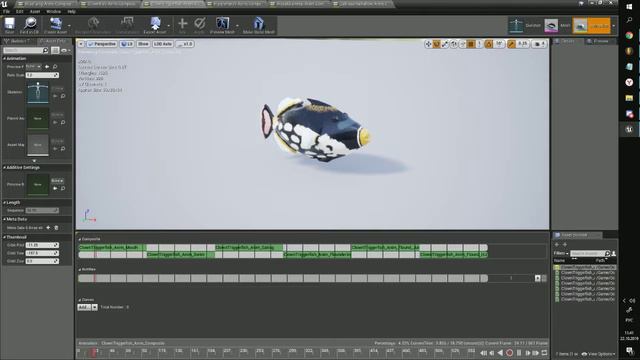Open the File menu
Image resolution: width=640 pixels, height=360 pixels.
[x=6, y=11]
